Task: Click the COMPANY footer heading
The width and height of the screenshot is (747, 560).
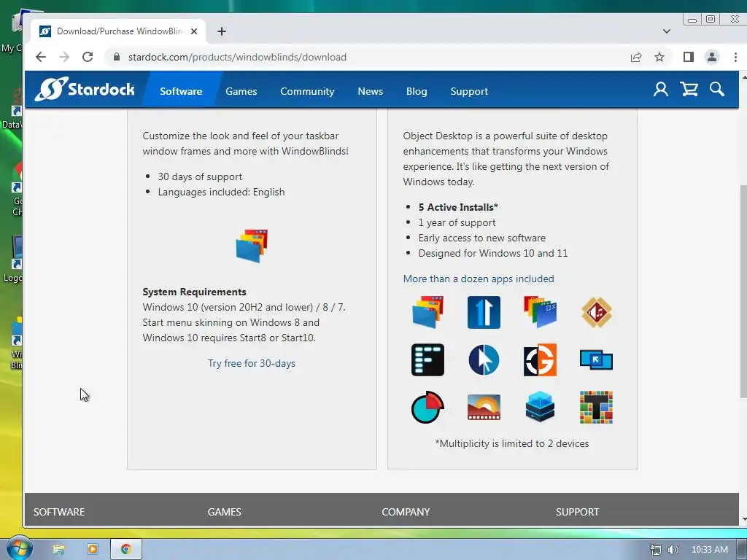Action: tap(406, 512)
